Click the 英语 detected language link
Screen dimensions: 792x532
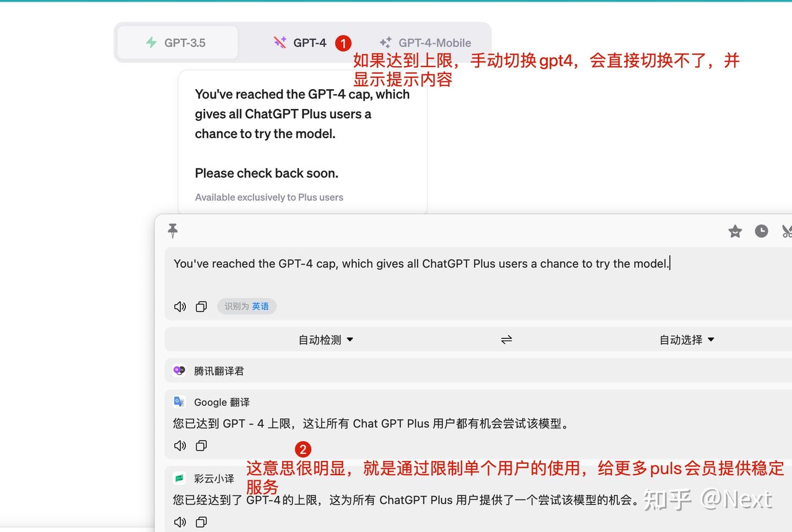(260, 306)
